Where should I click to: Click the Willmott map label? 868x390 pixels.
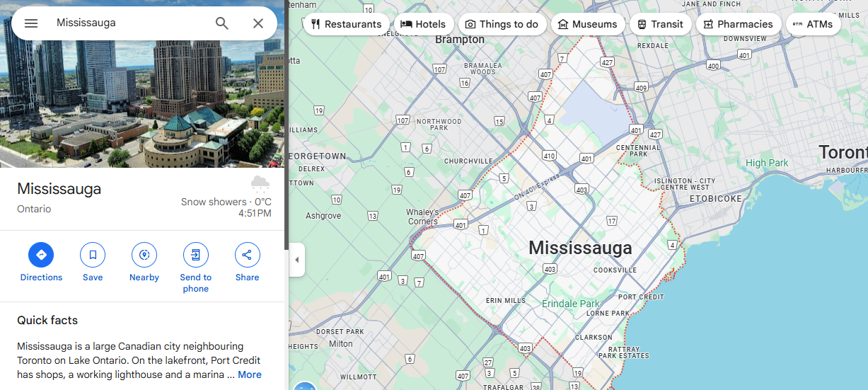tap(358, 377)
